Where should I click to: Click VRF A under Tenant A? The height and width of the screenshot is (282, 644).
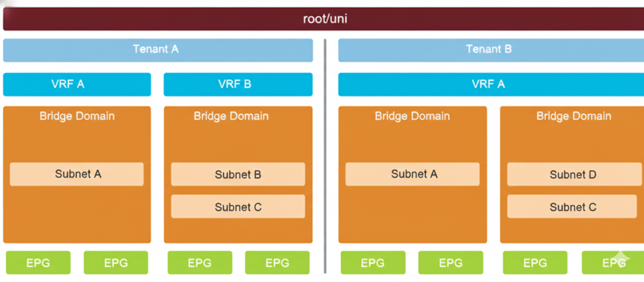click(77, 84)
